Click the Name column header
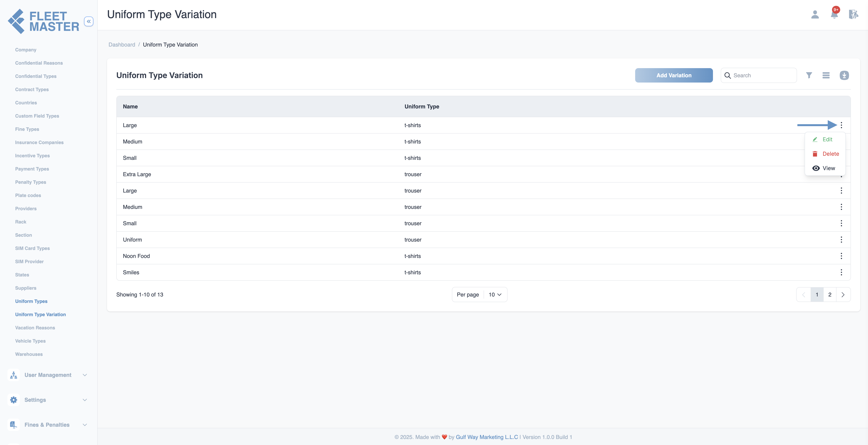 point(130,106)
